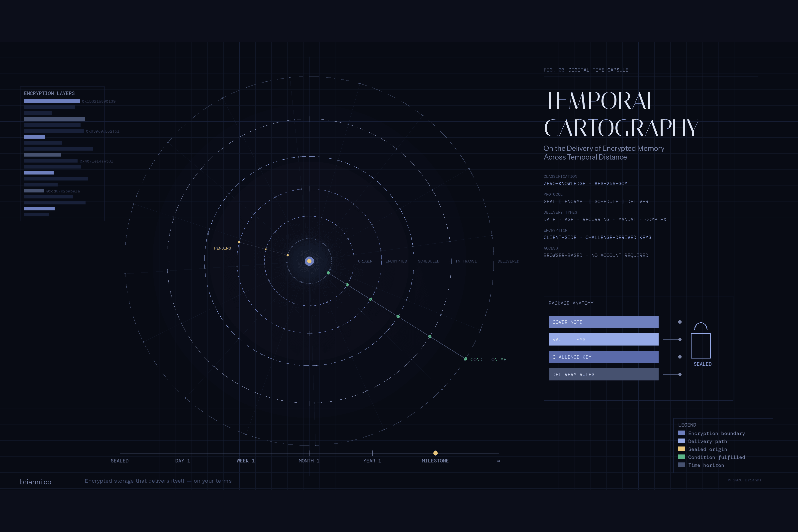This screenshot has height=532, width=798.
Task: Click the © 2026 Brianni copyright text
Action: click(x=745, y=480)
